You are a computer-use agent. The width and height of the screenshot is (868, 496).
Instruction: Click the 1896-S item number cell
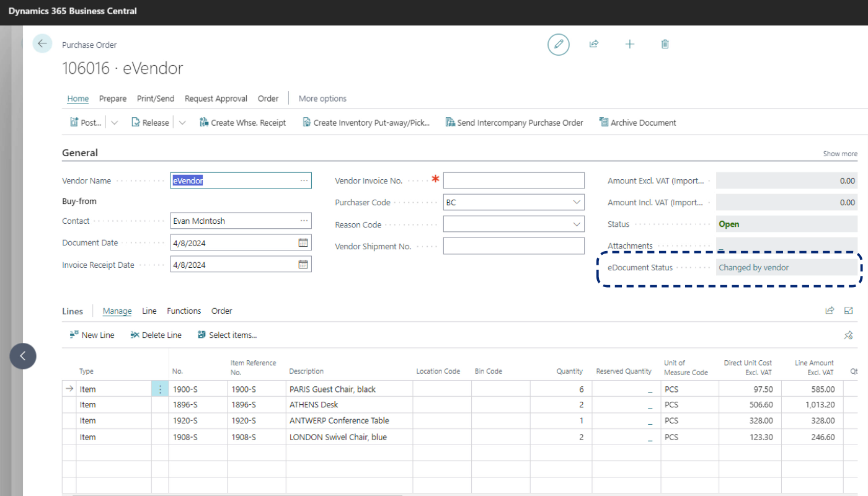[x=198, y=405]
